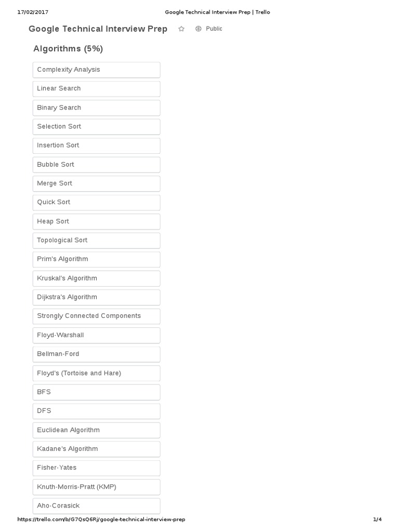Open the Public visibility setting
399x532 pixels.
(x=214, y=29)
